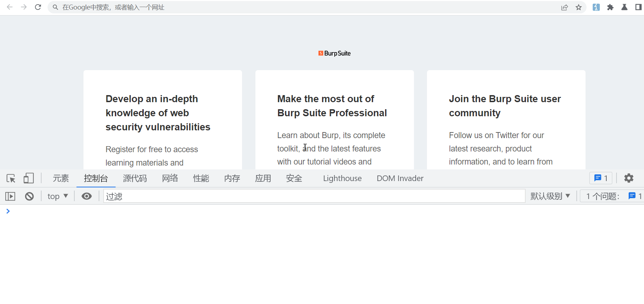Click the browser reload page icon
This screenshot has width=644, height=304.
38,7
